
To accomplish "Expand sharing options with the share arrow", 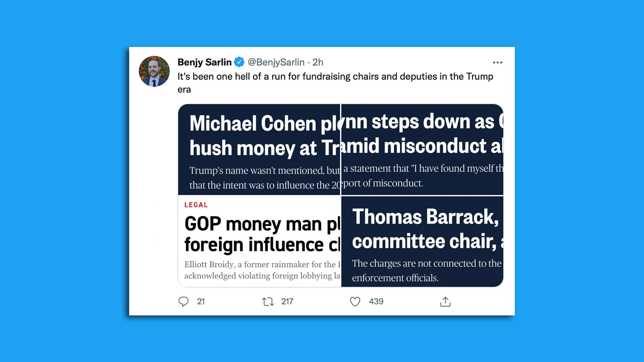I will 445,302.
